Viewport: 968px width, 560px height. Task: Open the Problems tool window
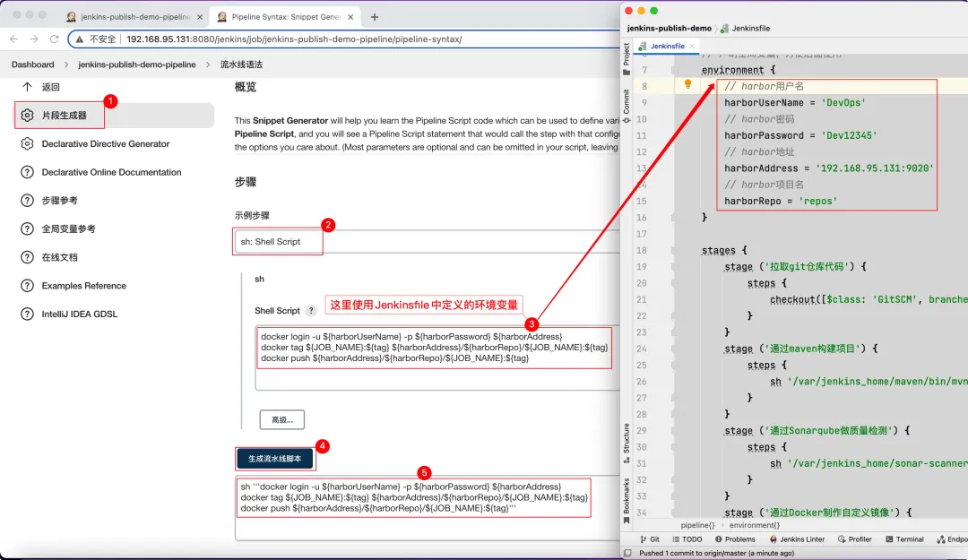coord(735,539)
